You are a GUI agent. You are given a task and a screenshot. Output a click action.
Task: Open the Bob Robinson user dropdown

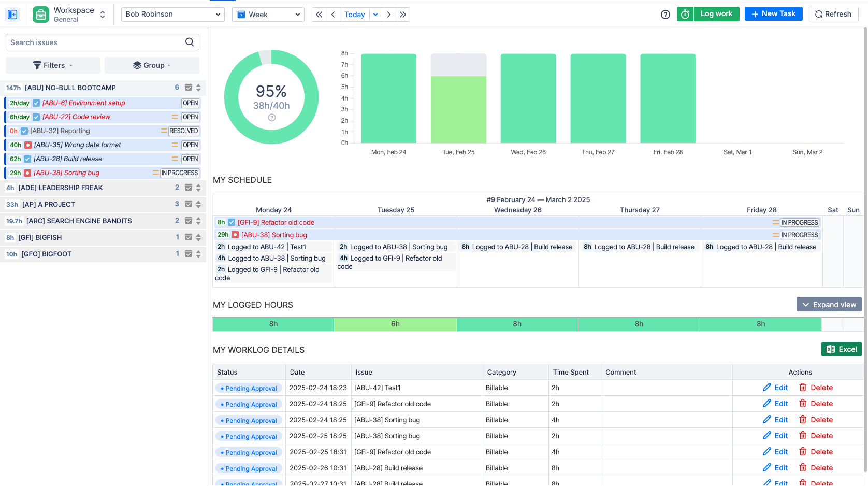pos(172,14)
